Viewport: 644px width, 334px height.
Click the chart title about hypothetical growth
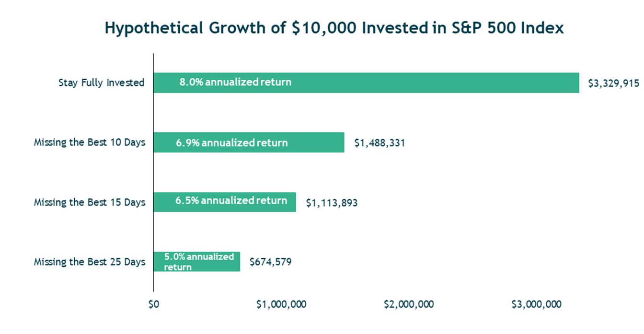tap(334, 28)
